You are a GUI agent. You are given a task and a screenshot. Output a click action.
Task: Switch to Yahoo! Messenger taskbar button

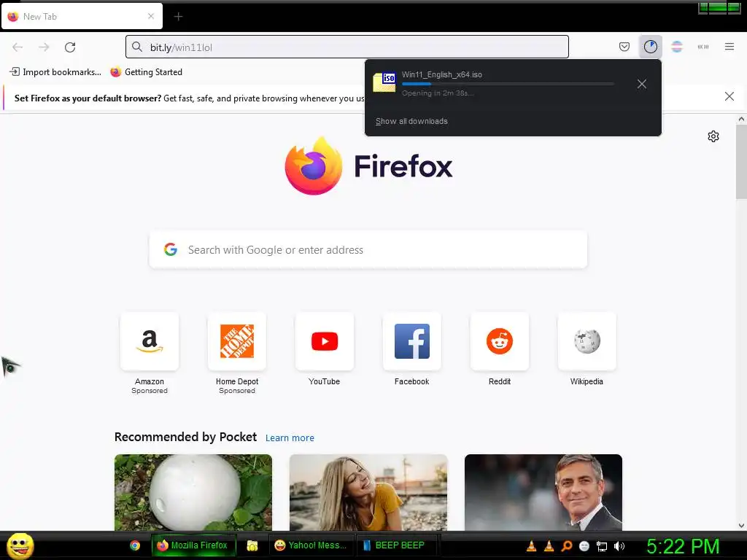(x=311, y=545)
